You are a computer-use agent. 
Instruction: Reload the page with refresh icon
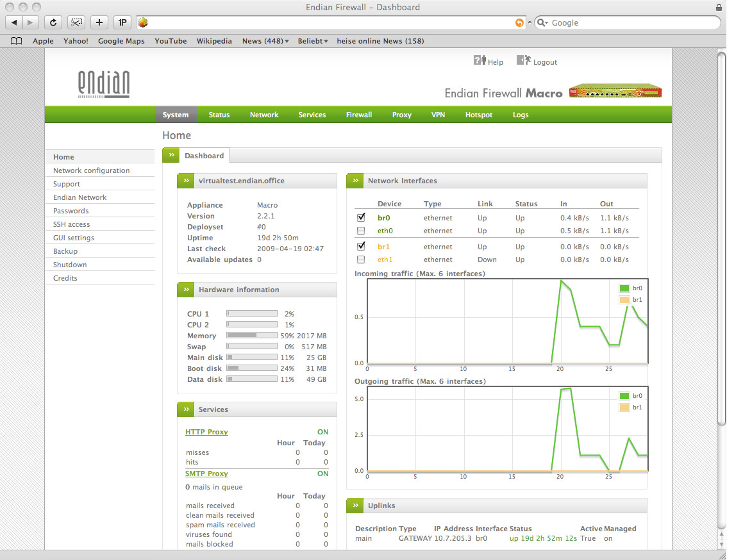pyautogui.click(x=53, y=22)
